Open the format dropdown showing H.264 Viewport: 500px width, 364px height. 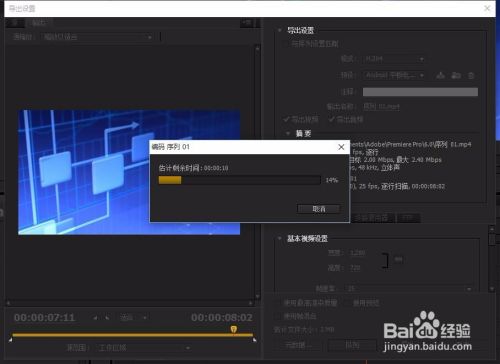394,59
